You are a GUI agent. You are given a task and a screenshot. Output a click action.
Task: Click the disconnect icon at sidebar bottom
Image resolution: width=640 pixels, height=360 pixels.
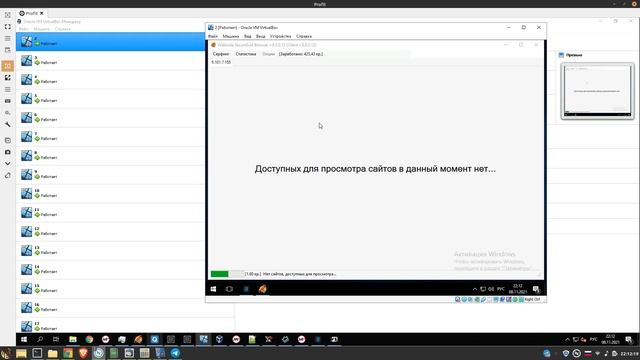coord(8,176)
